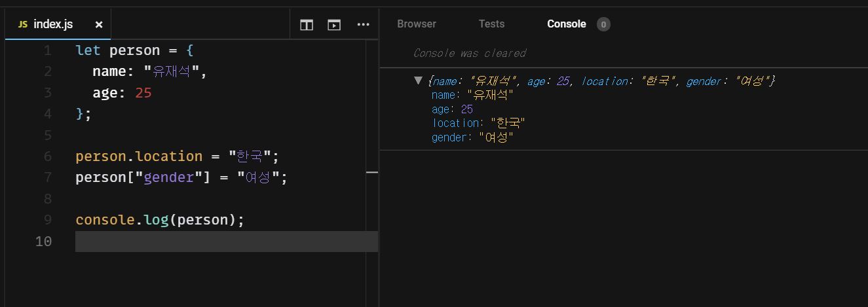Click the person["gender"] assignment line
The image size is (868, 307).
[181, 177]
